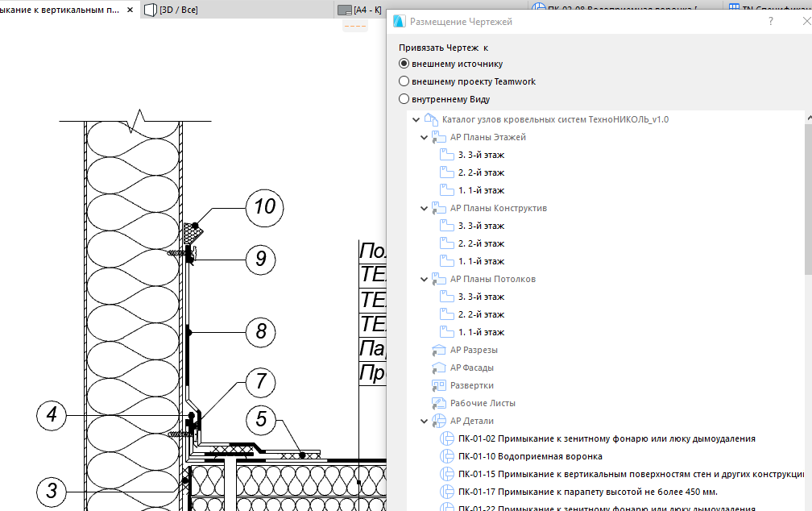Choose the 'внешнему проекту Teamwork' radio button
This screenshot has height=511, width=812.
(x=404, y=81)
